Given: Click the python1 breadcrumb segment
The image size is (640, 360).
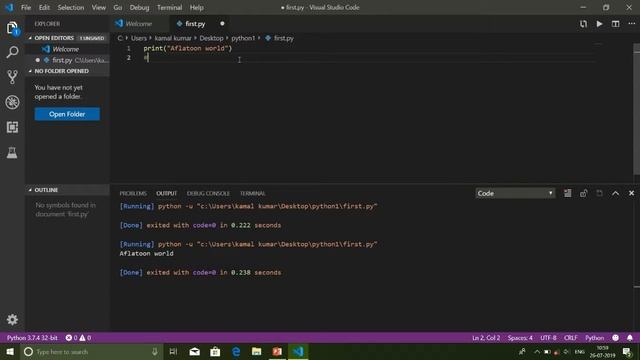Looking at the screenshot, I should point(243,38).
